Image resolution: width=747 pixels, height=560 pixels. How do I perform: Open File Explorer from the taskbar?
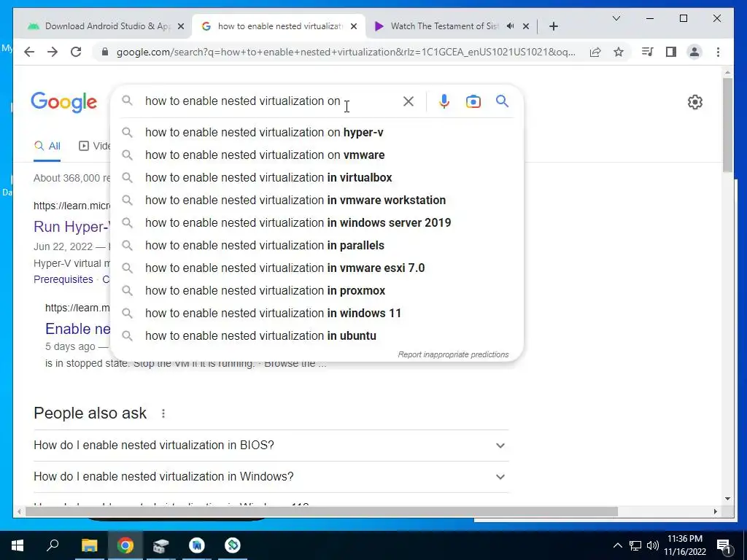(89, 545)
